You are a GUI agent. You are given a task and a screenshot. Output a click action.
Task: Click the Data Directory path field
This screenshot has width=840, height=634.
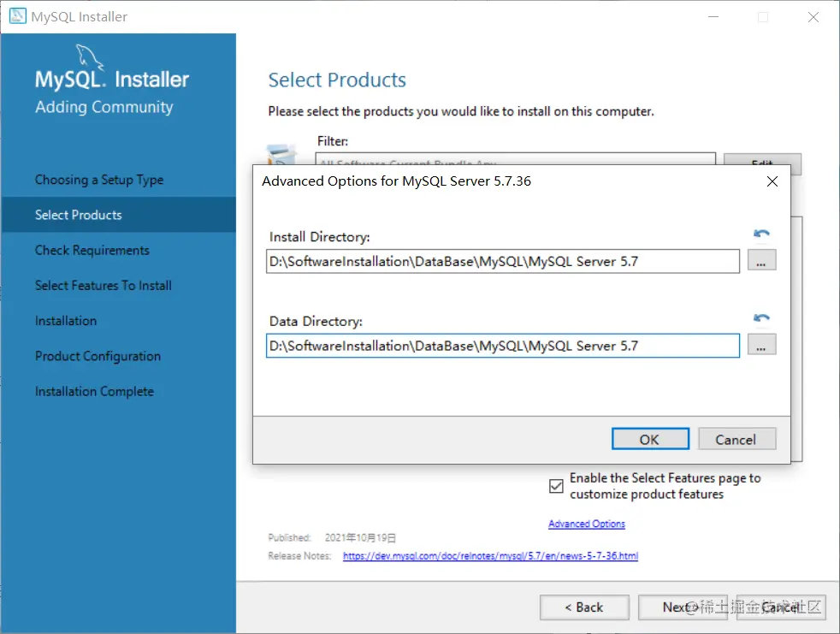[x=502, y=346]
